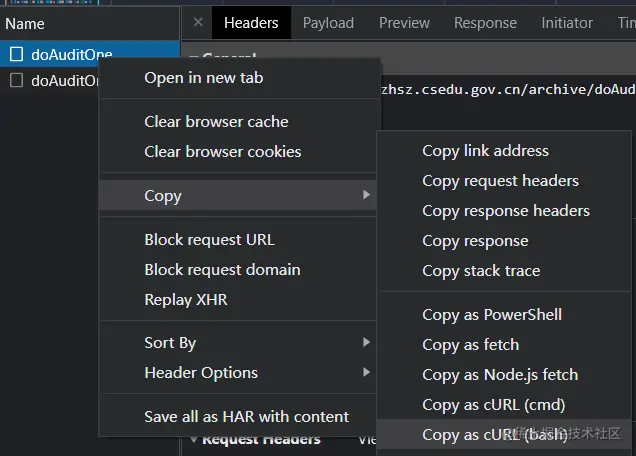636x456 pixels.
Task: Click the Name column header
Action: pyautogui.click(x=25, y=22)
